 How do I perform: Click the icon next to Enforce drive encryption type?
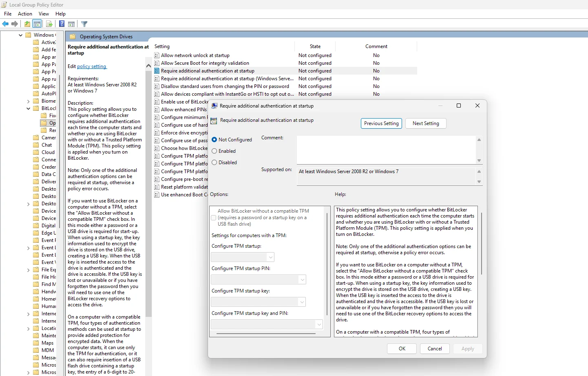tap(157, 133)
